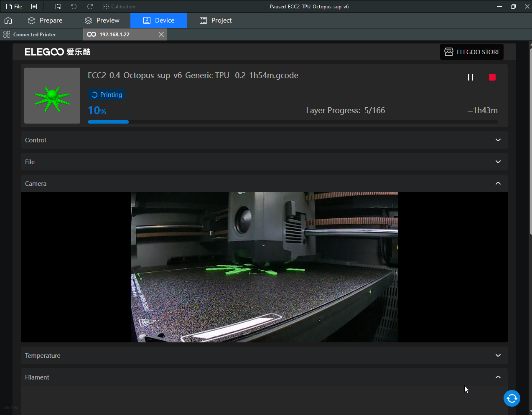
Task: Close the 192.168.1.22 printer tab
Action: click(x=161, y=35)
